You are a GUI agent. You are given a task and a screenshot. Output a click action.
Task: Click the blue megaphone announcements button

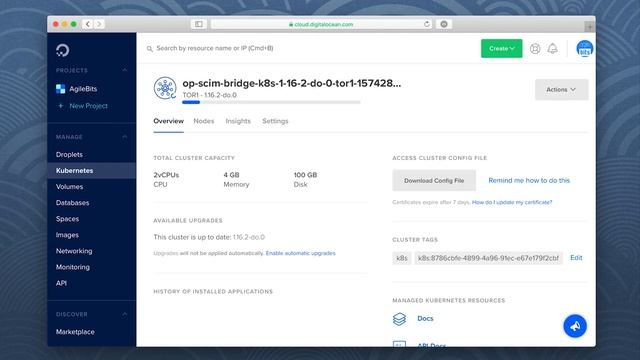[x=575, y=326]
